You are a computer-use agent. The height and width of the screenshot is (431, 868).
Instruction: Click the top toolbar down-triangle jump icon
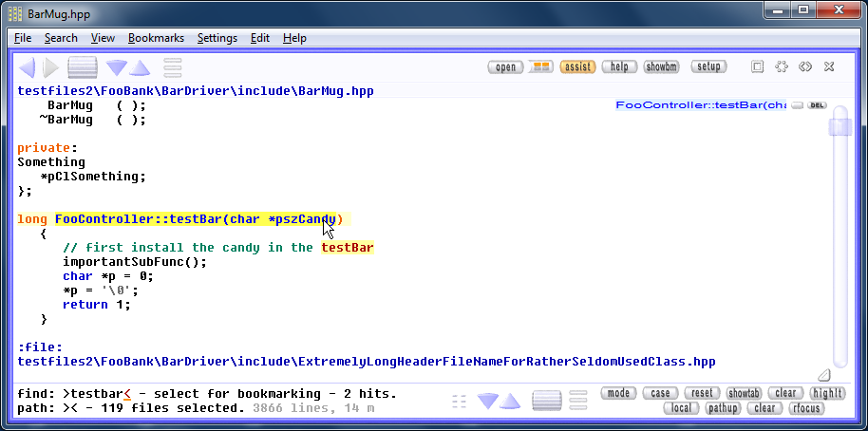(117, 67)
